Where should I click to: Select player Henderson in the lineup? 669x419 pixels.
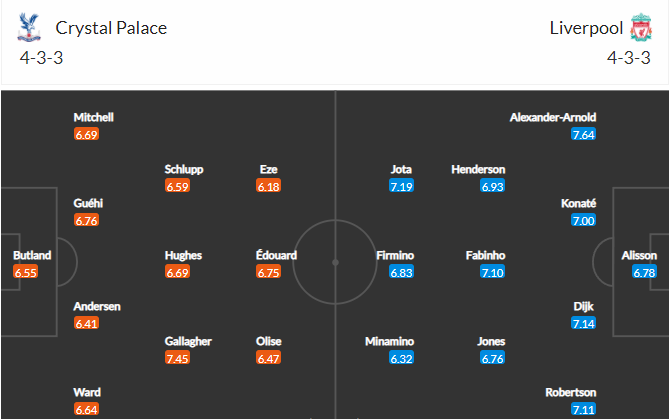coord(478,169)
